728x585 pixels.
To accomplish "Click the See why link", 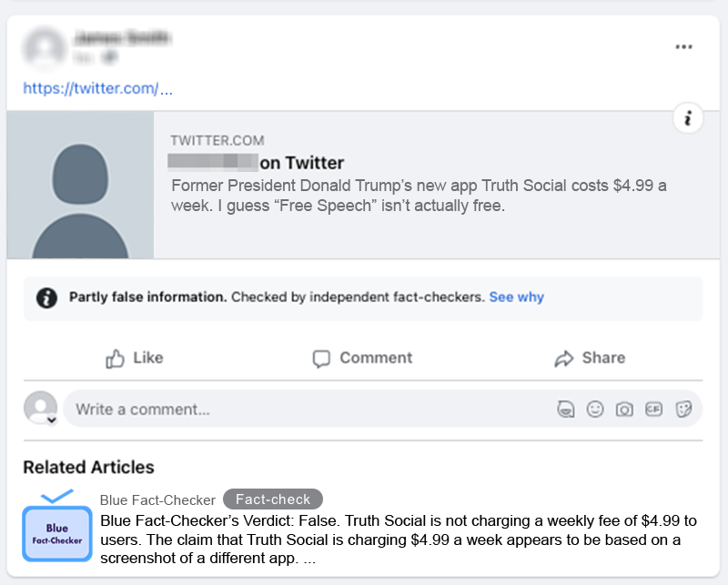I will pos(516,298).
